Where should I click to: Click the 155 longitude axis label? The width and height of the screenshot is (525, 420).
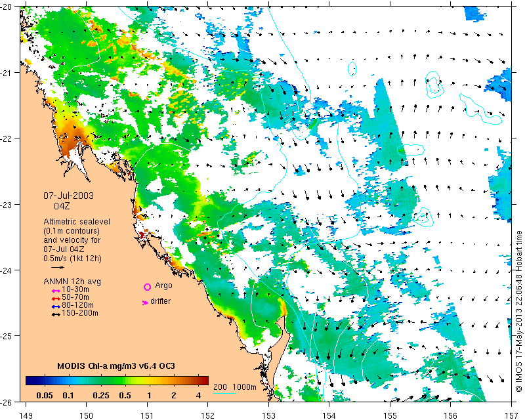(x=390, y=415)
